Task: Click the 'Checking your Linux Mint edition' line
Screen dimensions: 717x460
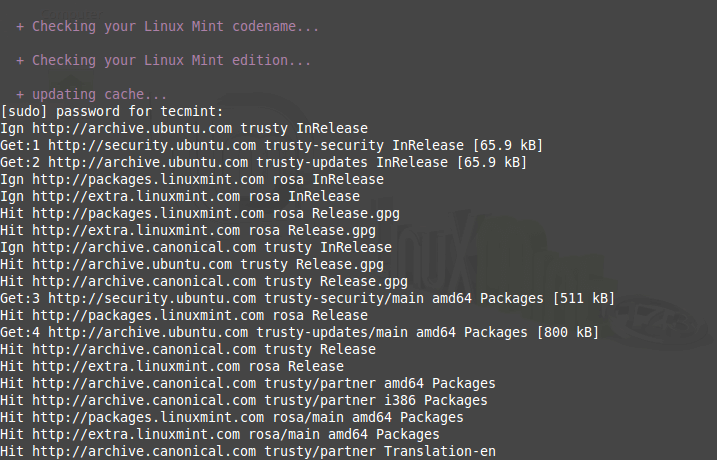Action: (x=171, y=60)
